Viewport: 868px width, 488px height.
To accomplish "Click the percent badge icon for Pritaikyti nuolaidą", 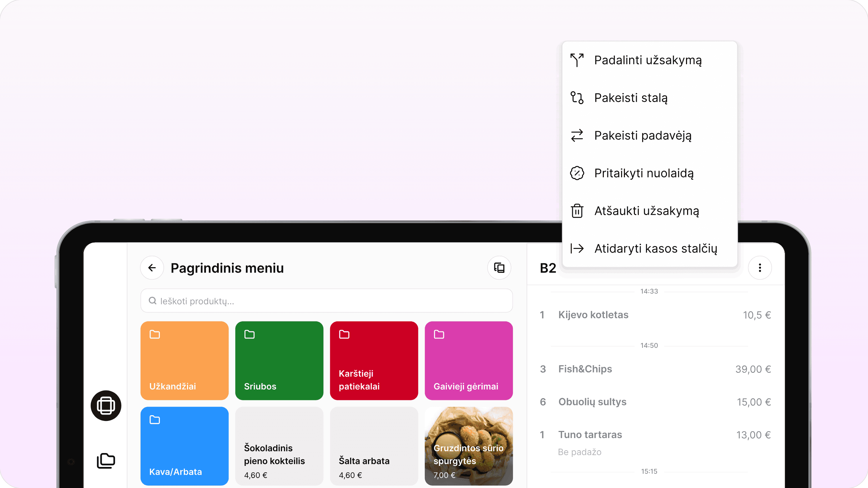I will (x=577, y=173).
